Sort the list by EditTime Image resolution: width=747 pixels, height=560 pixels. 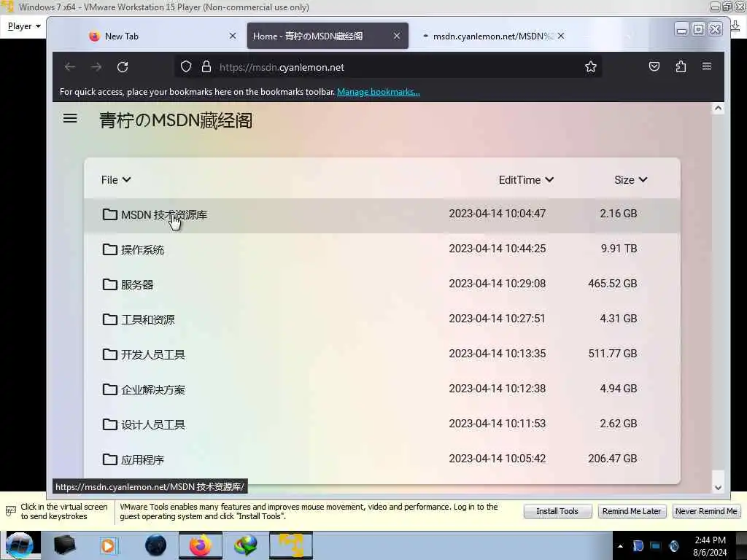[526, 179]
